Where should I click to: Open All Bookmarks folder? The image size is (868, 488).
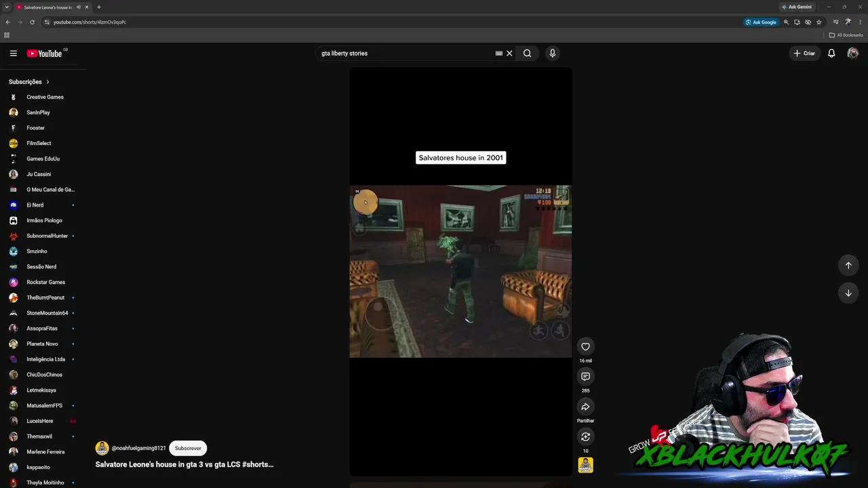pyautogui.click(x=846, y=35)
